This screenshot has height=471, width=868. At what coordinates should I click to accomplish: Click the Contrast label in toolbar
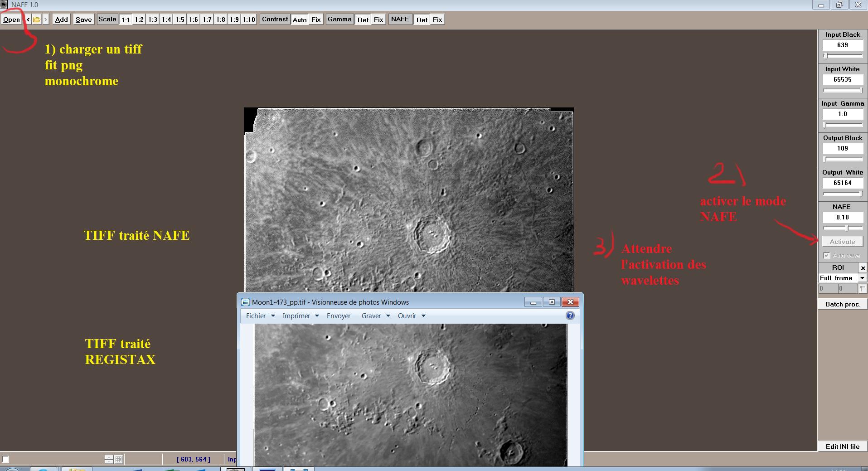(x=275, y=19)
